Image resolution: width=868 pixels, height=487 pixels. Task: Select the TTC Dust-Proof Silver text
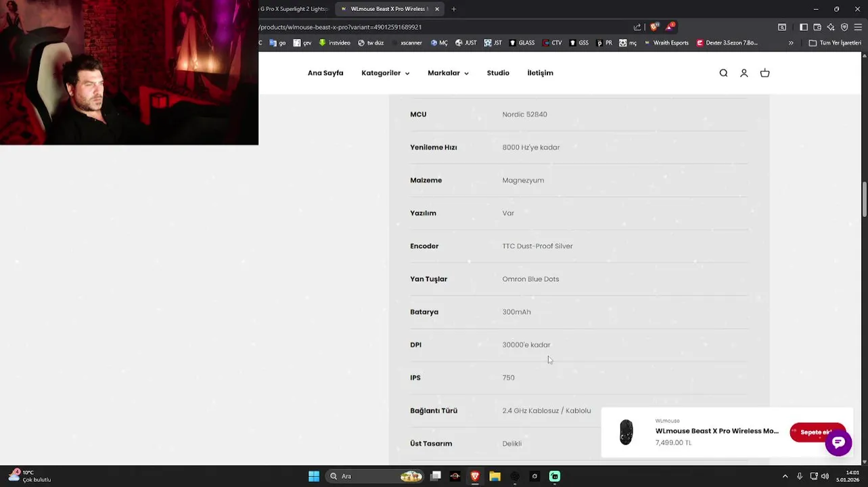537,246
